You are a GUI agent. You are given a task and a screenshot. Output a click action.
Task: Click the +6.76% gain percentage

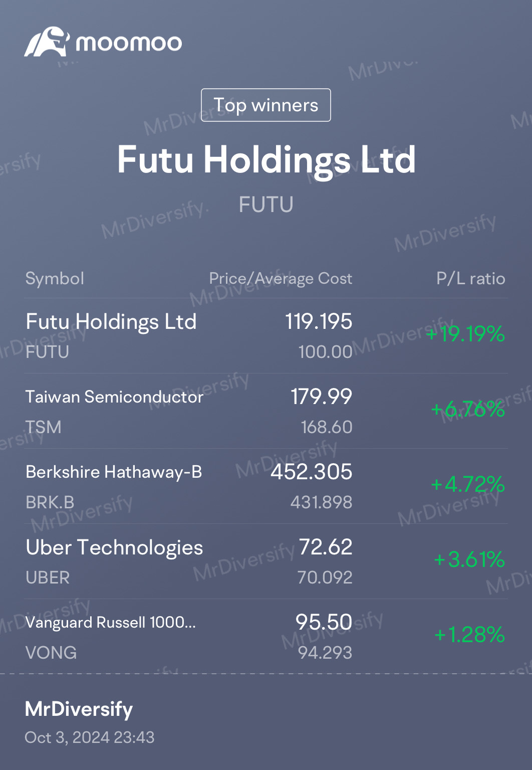tap(468, 410)
